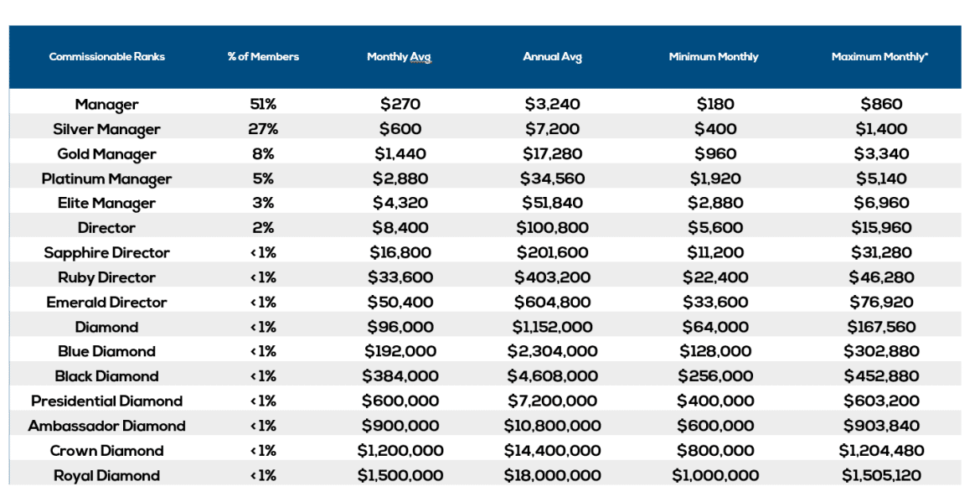Select the Manager rank row label

107,105
